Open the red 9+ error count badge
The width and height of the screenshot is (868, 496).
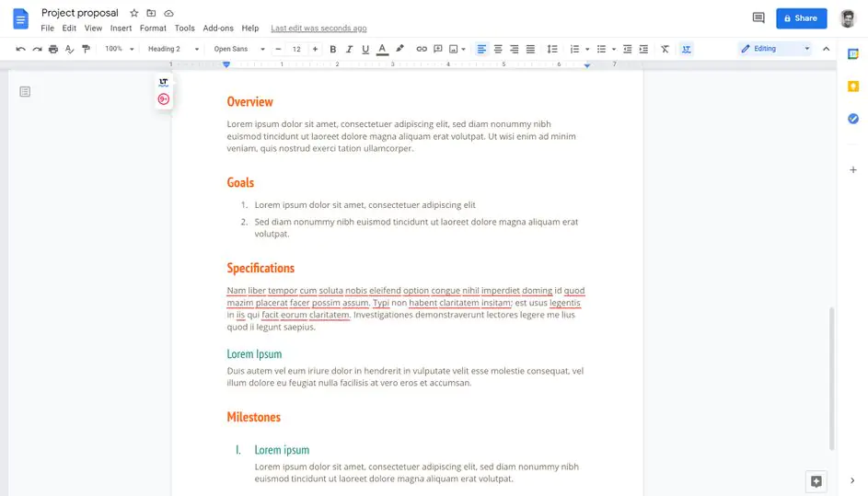click(163, 99)
